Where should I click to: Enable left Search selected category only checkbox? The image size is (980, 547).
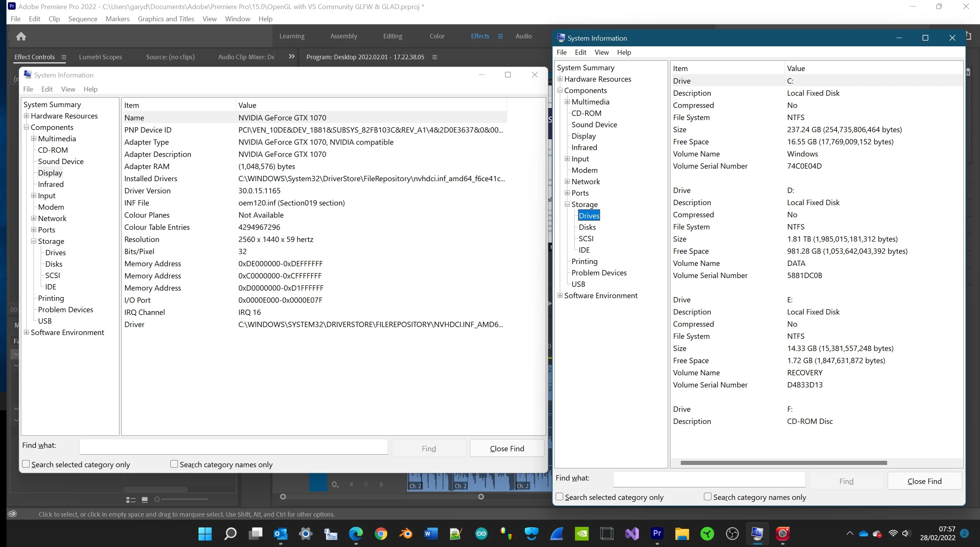coord(26,464)
